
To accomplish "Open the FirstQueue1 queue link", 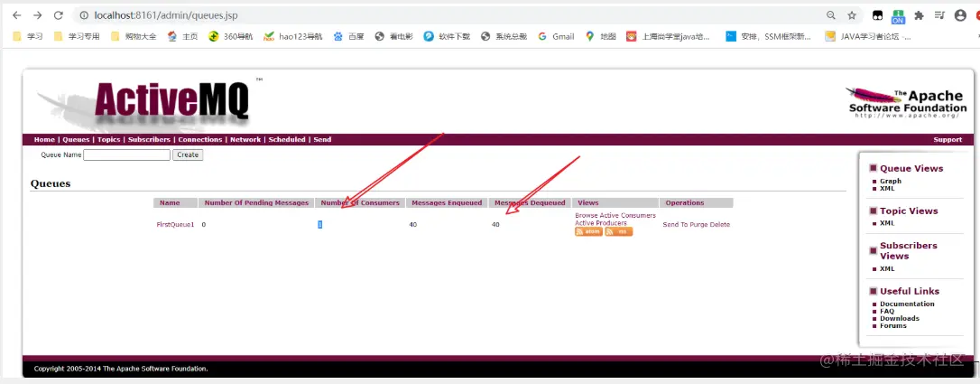I will (x=176, y=224).
